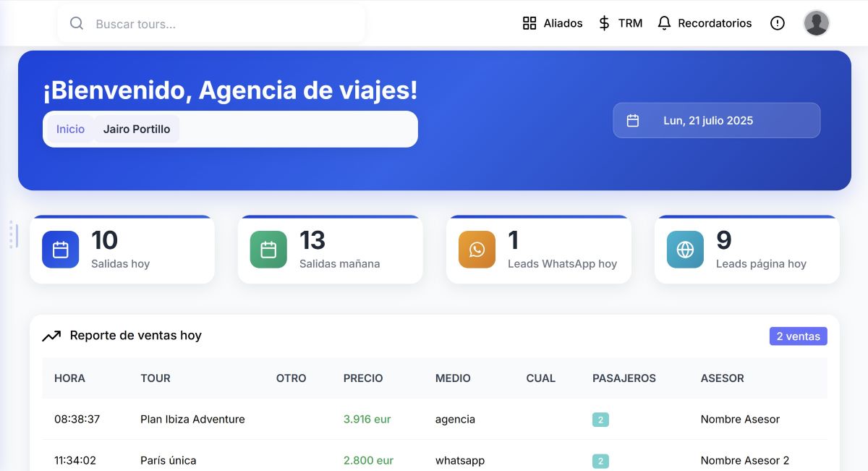Open the date picker showing Lun, 21 julio 2025
Viewport: 868px width, 471px height.
[x=716, y=120]
